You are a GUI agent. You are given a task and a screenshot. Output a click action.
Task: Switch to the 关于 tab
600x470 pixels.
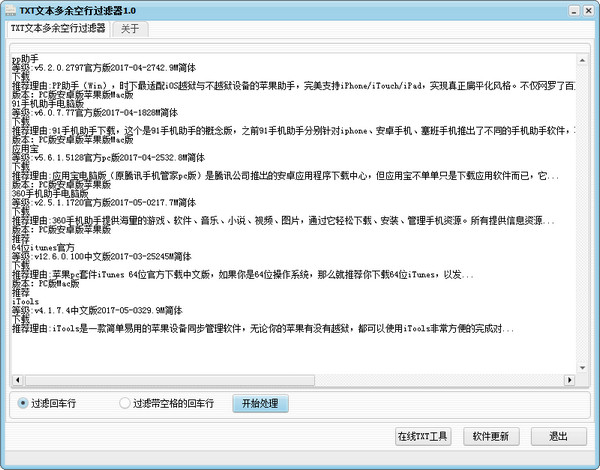[x=130, y=29]
